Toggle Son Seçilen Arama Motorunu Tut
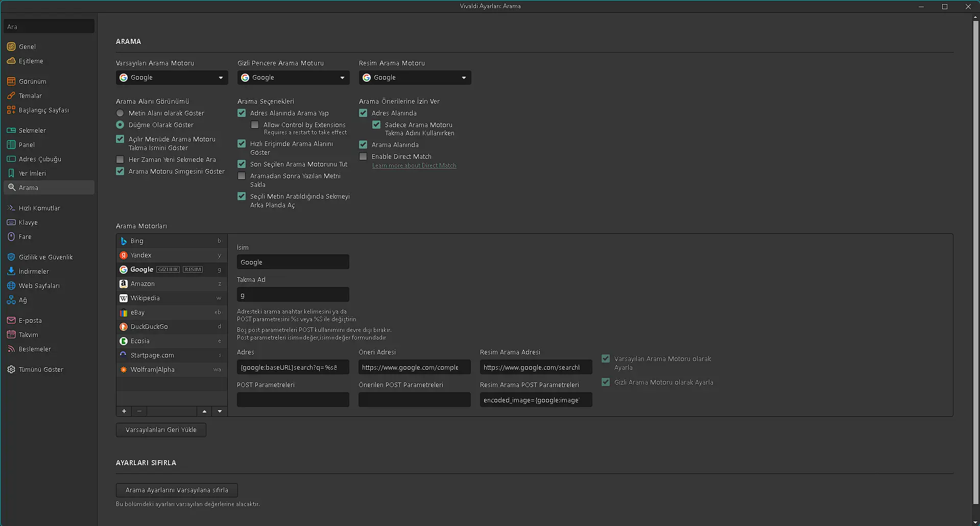The height and width of the screenshot is (526, 980). tap(242, 164)
